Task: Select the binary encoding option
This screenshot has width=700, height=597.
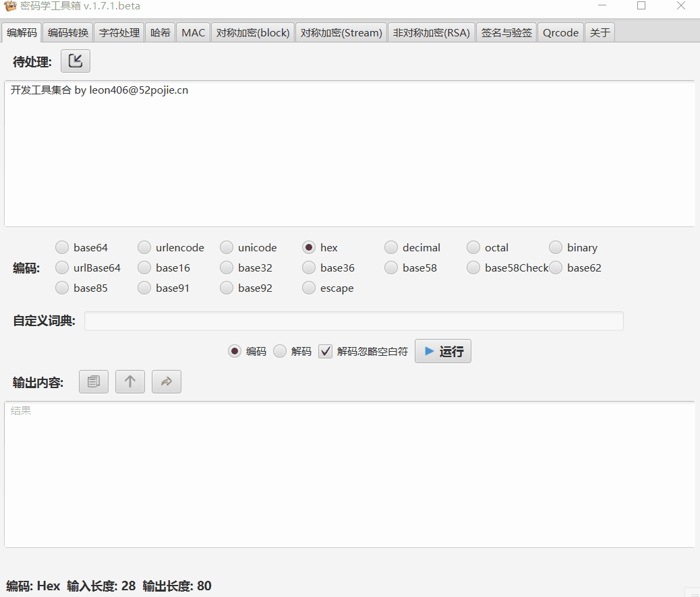Action: point(555,247)
